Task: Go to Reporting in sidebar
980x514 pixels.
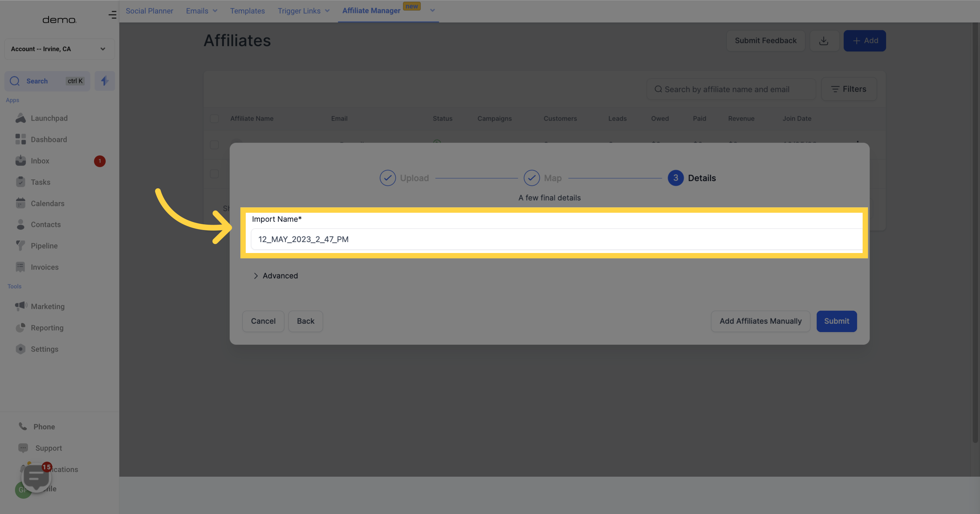Action: coord(47,328)
